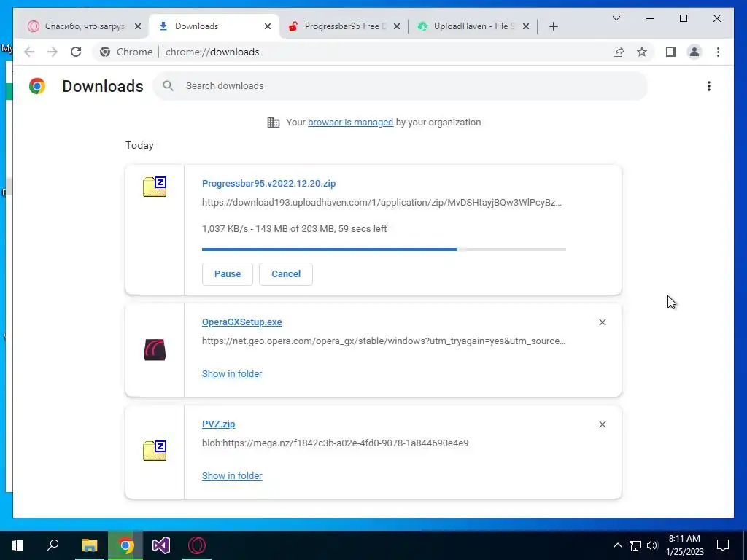Open the Chrome side panel
This screenshot has width=747, height=560.
tap(671, 52)
